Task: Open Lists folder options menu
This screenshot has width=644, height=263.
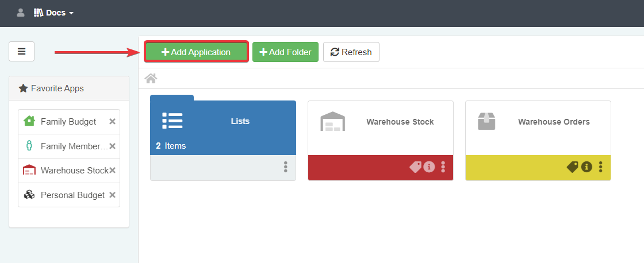Action: 285,167
